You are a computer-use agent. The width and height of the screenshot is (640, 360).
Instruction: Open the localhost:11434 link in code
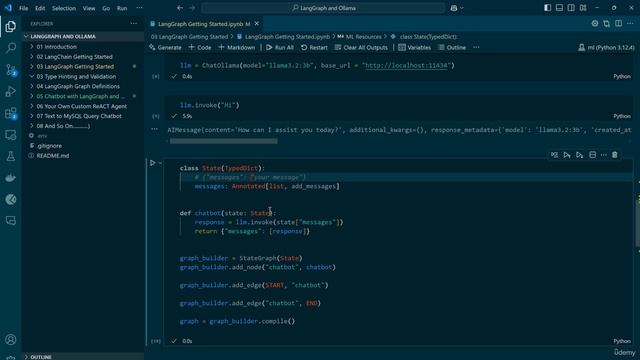pyautogui.click(x=406, y=65)
